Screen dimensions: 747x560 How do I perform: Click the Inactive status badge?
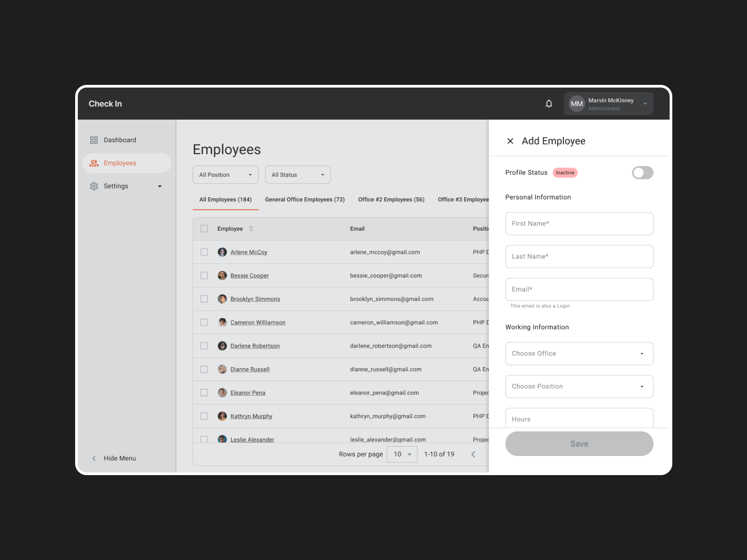point(565,172)
